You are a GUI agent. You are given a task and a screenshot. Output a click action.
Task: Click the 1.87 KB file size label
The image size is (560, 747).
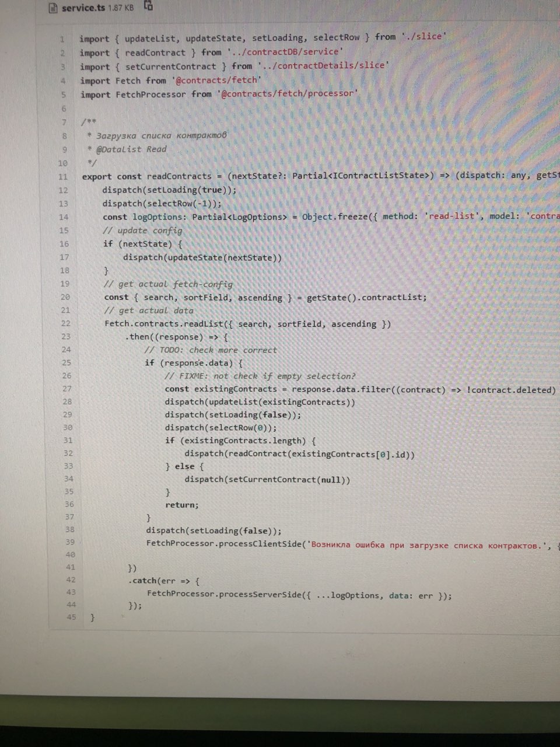[121, 8]
